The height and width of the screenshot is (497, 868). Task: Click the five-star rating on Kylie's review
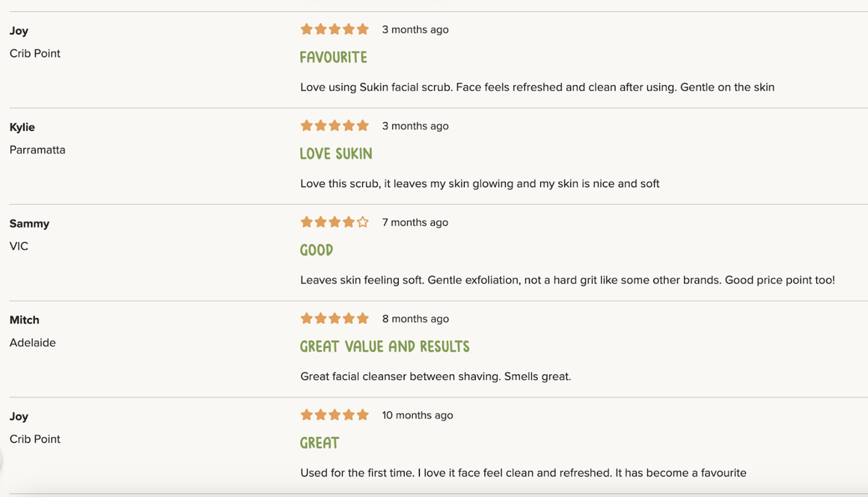(334, 126)
